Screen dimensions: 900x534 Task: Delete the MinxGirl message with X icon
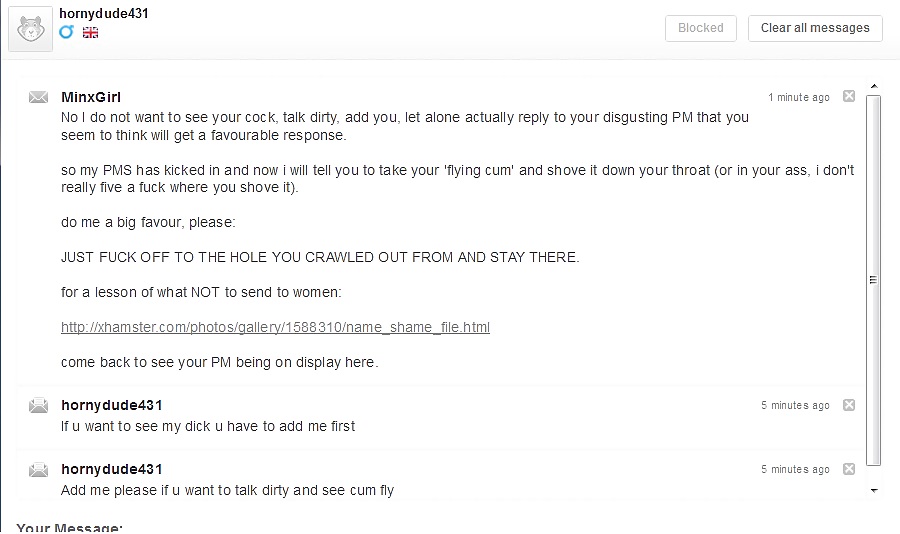pos(849,96)
